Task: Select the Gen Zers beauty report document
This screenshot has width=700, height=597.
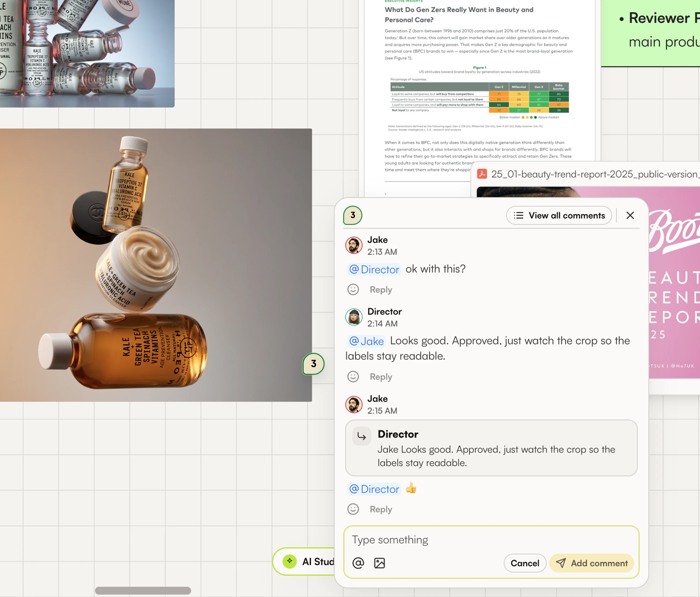Action: [479, 98]
